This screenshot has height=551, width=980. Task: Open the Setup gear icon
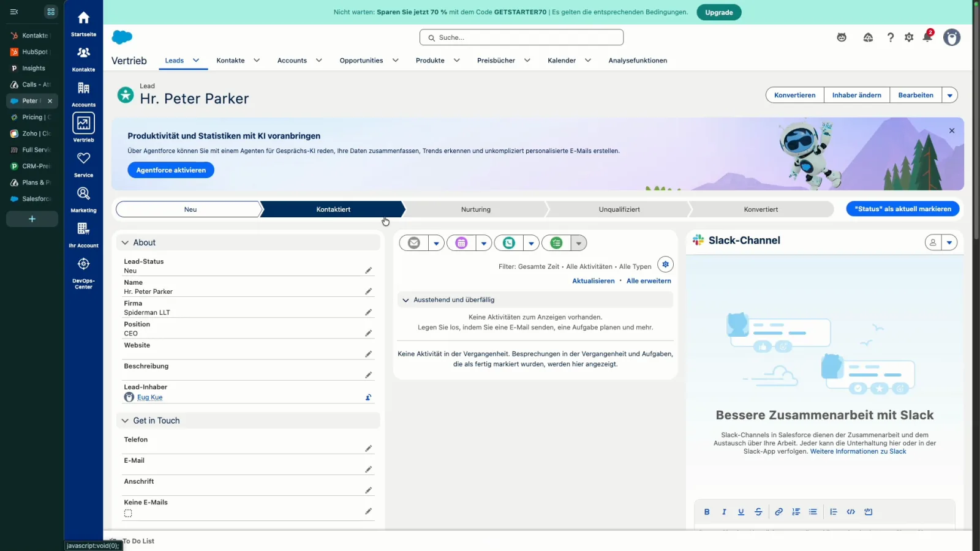[x=909, y=37]
